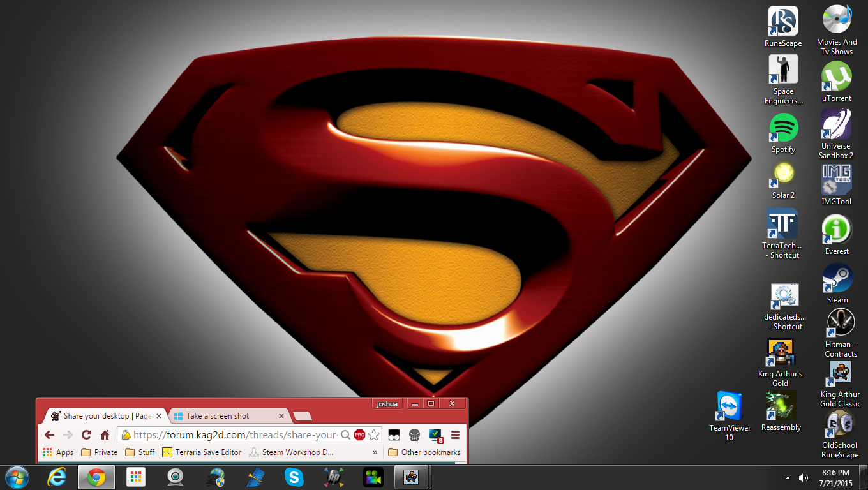Click the joshua profile button
Screen dimensions: 868x490
pos(387,404)
